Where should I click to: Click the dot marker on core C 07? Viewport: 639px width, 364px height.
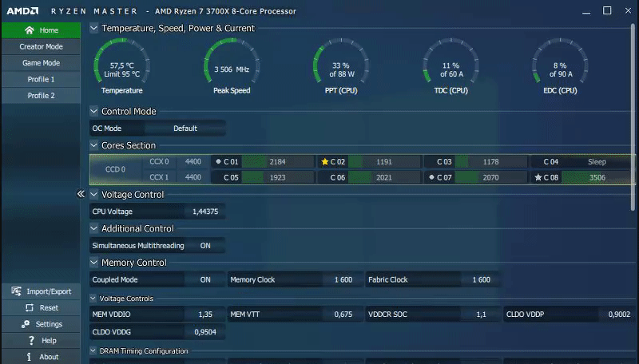(x=431, y=177)
